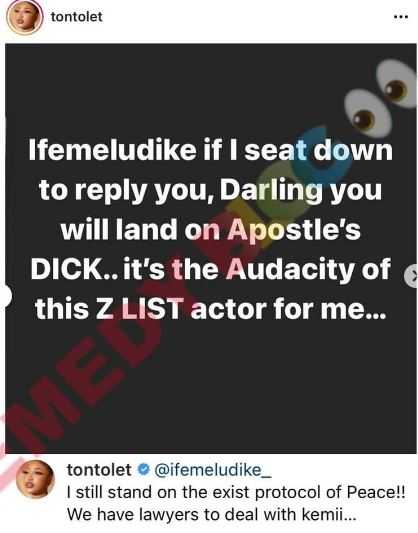Open tontolet username in the caption
This screenshot has height=533, width=418.
(99, 470)
